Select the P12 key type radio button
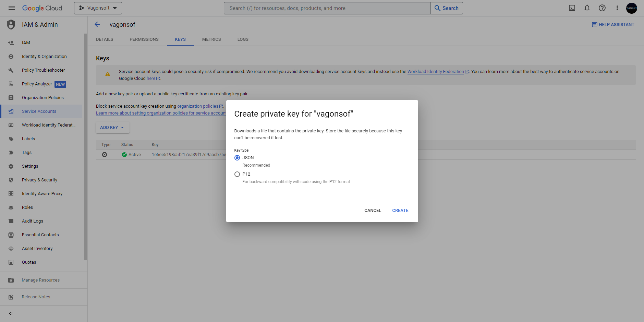 click(x=237, y=174)
